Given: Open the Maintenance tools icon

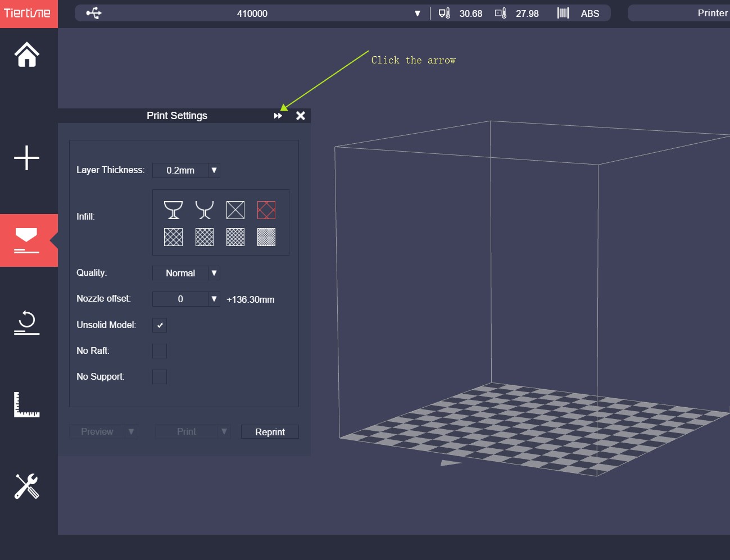Looking at the screenshot, I should pyautogui.click(x=27, y=486).
